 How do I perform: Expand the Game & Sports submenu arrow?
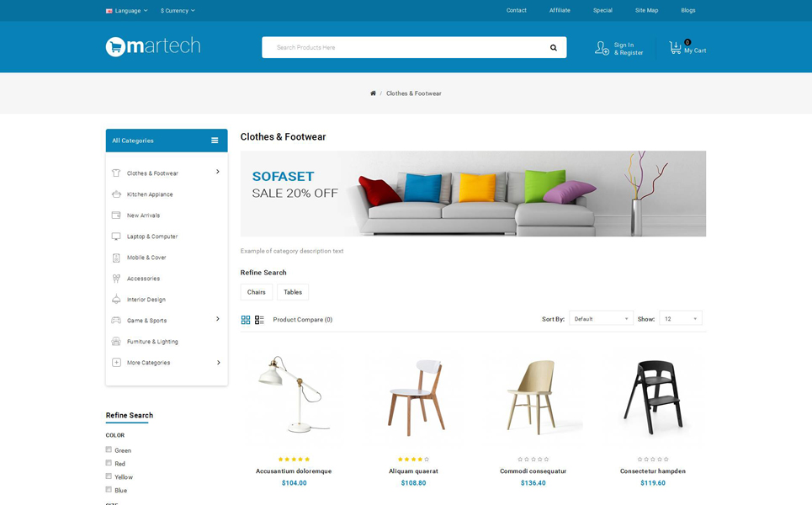(217, 319)
